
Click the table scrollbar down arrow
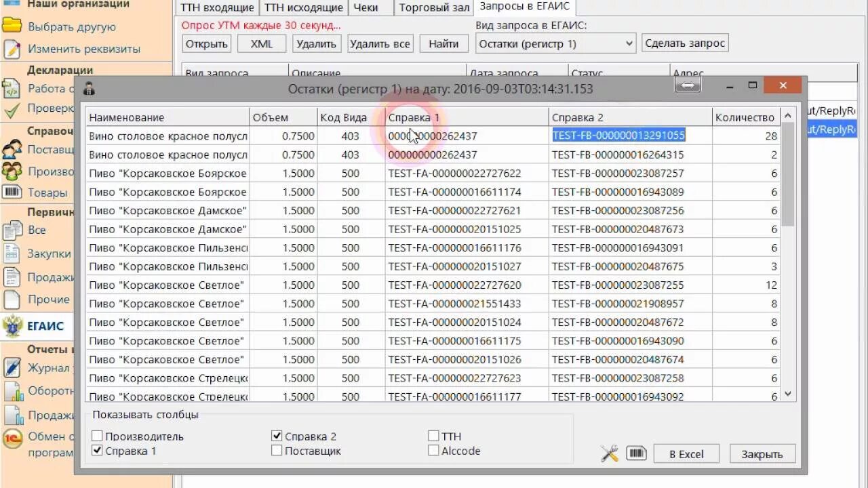click(787, 394)
